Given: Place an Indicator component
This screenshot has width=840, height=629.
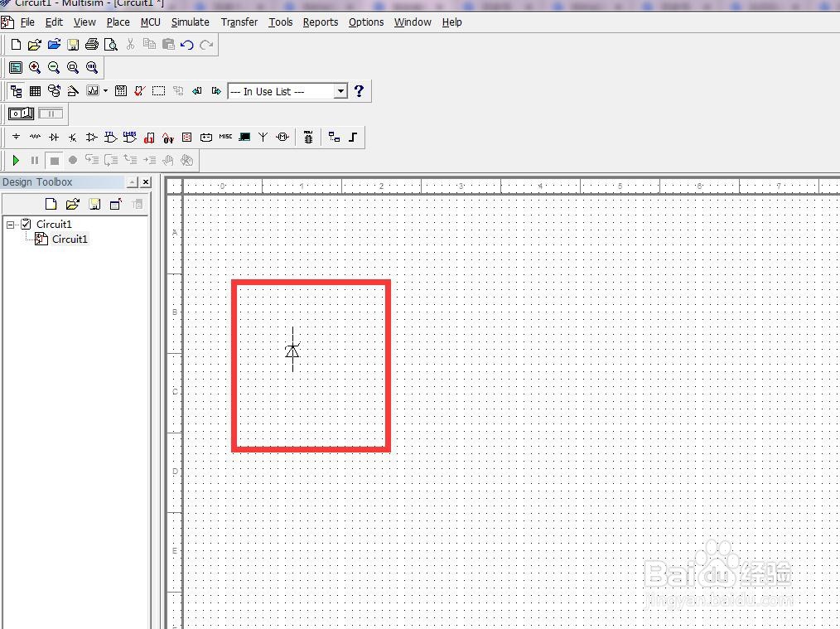Looking at the screenshot, I should [187, 138].
